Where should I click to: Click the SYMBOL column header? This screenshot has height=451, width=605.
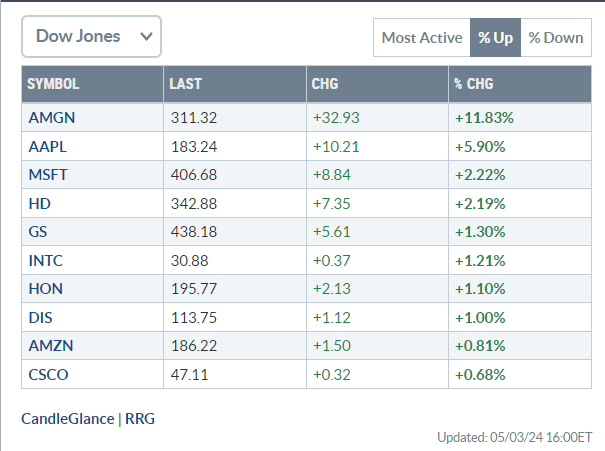[53, 84]
